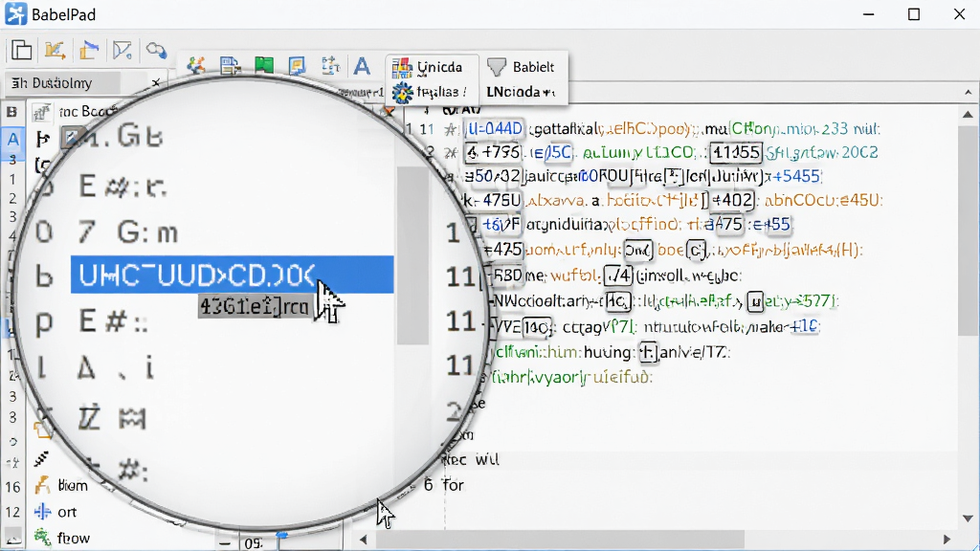Click the zoom out minus button

click(x=225, y=543)
